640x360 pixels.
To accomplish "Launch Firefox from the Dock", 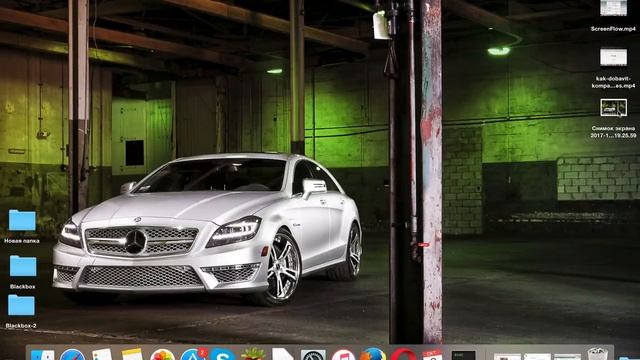I will [372, 354].
